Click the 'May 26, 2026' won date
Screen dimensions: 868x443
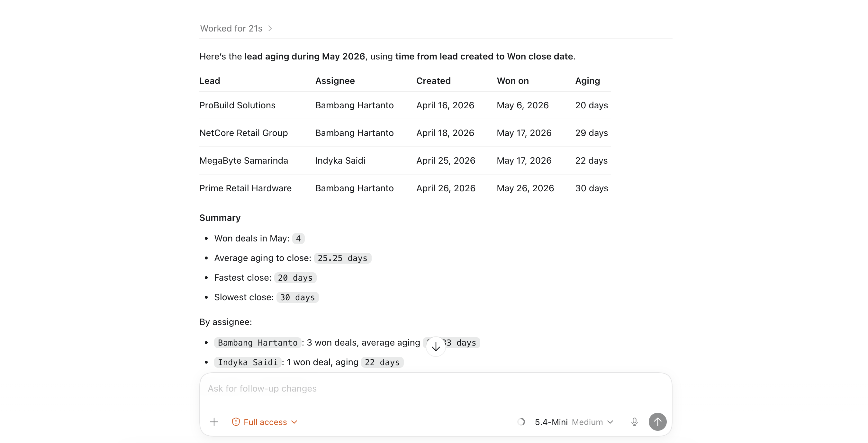pos(525,188)
